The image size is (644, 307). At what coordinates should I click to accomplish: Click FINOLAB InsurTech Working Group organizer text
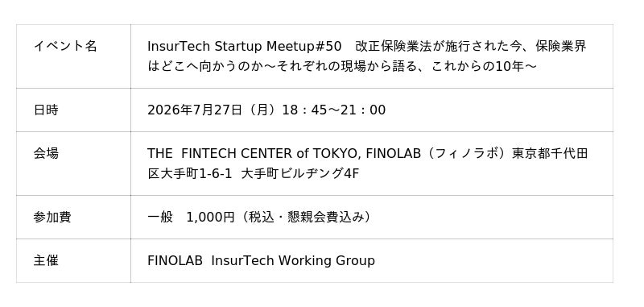[261, 260]
